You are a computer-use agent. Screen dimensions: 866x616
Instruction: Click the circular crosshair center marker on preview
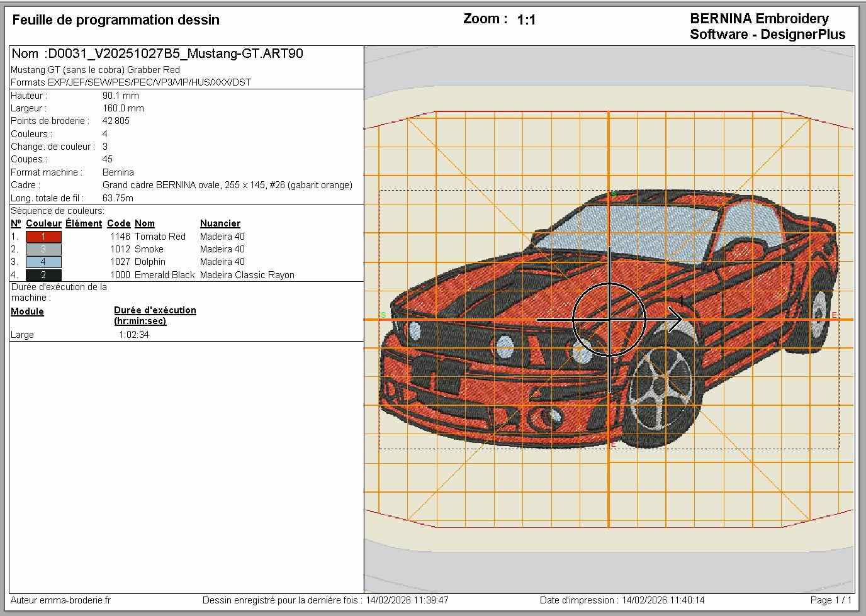tap(609, 320)
